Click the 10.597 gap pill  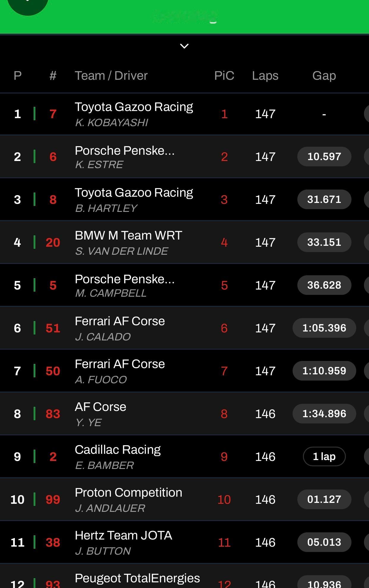coord(324,157)
